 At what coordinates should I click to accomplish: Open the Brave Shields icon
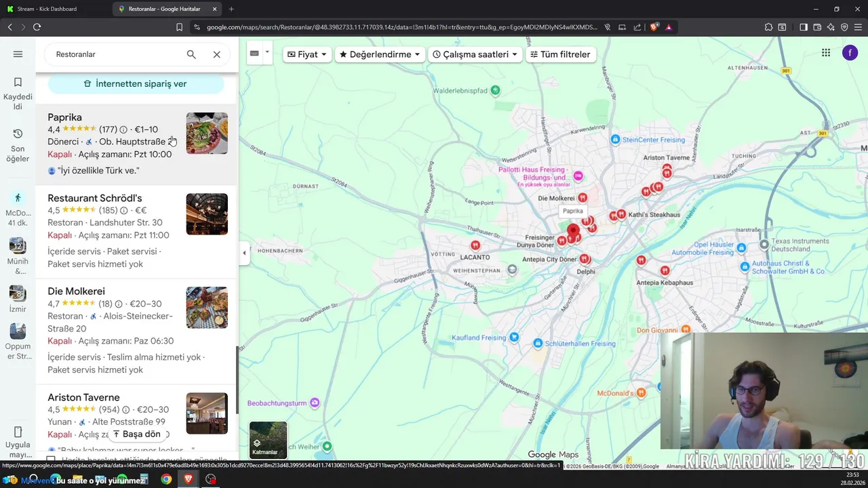pyautogui.click(x=654, y=27)
